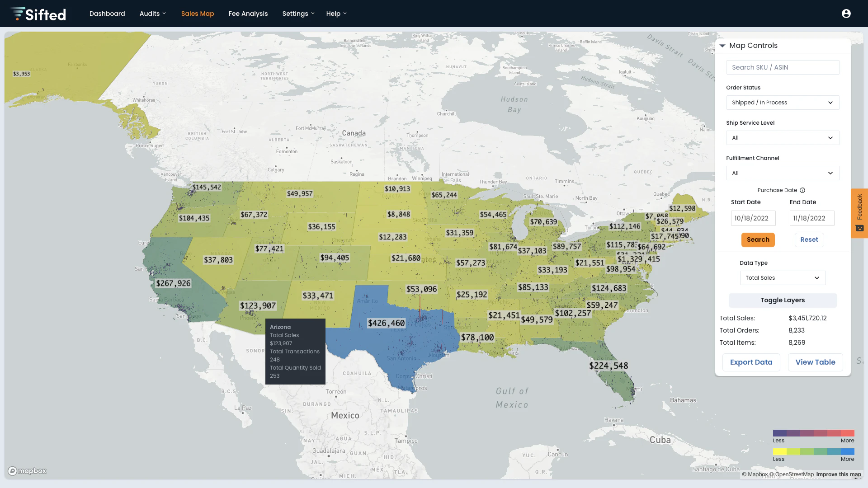868x488 pixels.
Task: Open the Ship Service Level dropdown
Action: [x=782, y=138]
